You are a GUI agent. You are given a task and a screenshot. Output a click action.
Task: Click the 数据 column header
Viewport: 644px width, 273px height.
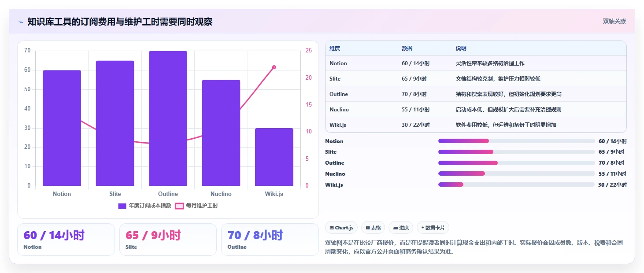pos(407,48)
